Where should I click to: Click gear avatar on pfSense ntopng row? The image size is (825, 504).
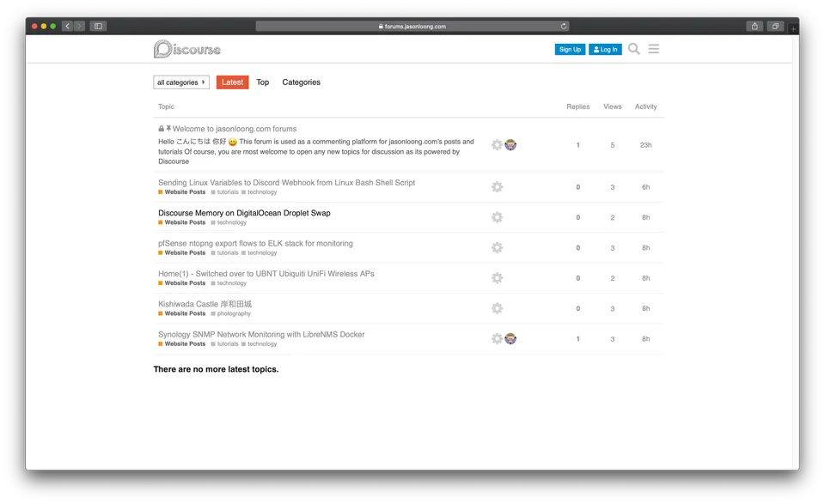tap(497, 247)
